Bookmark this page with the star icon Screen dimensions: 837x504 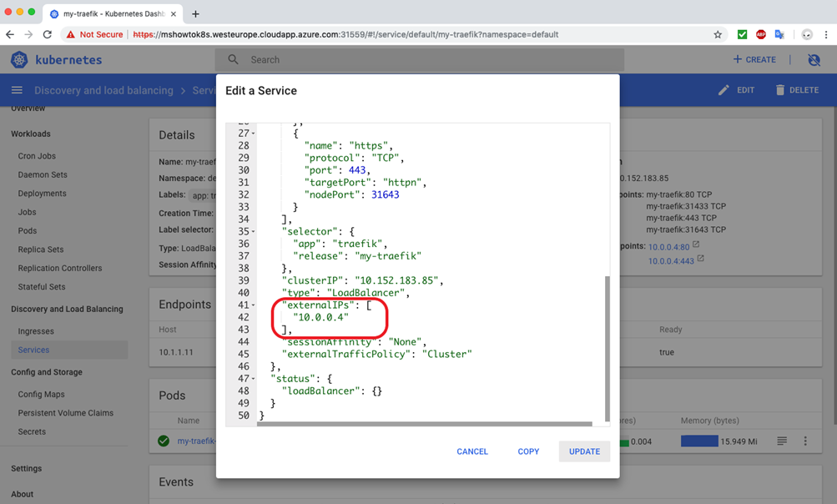718,35
